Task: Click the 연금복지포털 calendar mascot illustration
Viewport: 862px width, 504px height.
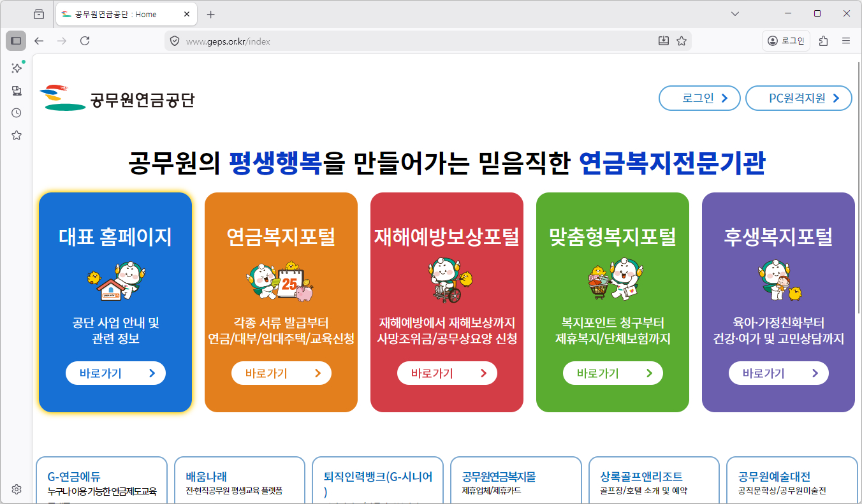Action: (281, 281)
